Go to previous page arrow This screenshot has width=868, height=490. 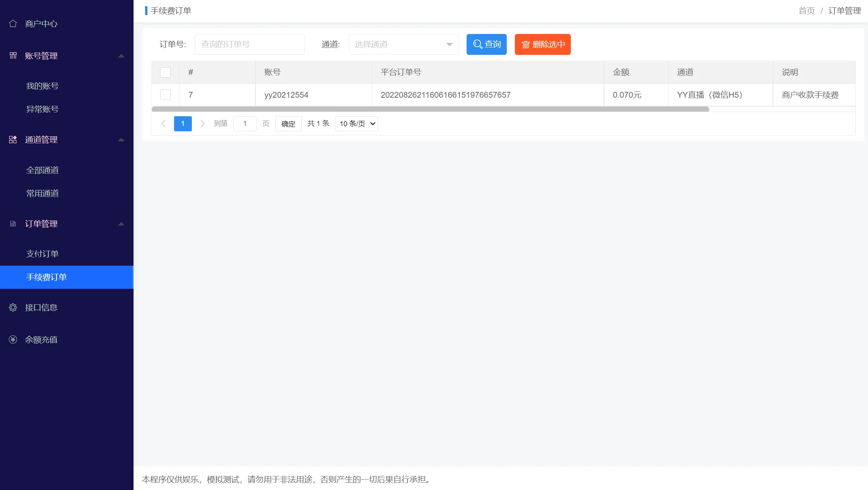pyautogui.click(x=163, y=124)
